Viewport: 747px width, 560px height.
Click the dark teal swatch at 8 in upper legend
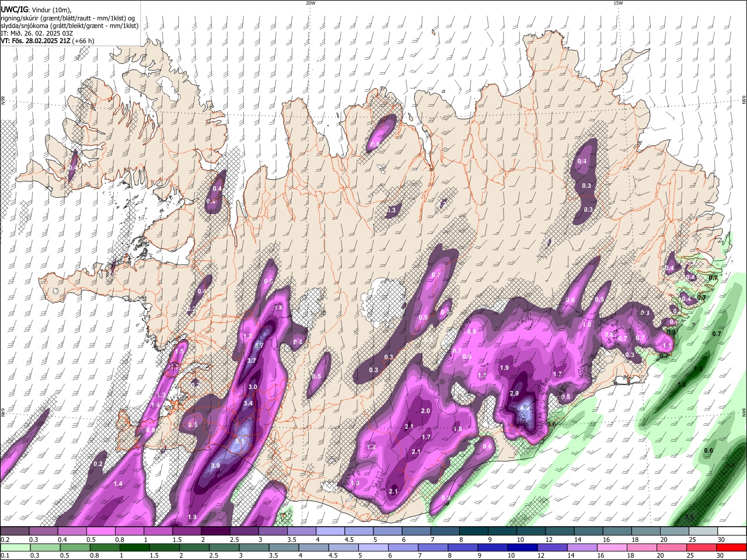click(x=473, y=531)
